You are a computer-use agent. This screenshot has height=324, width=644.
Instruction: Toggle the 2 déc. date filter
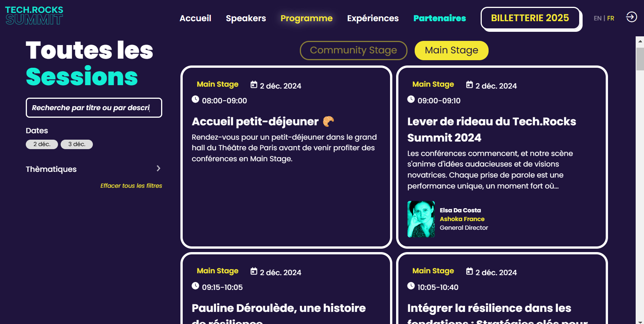coord(42,144)
